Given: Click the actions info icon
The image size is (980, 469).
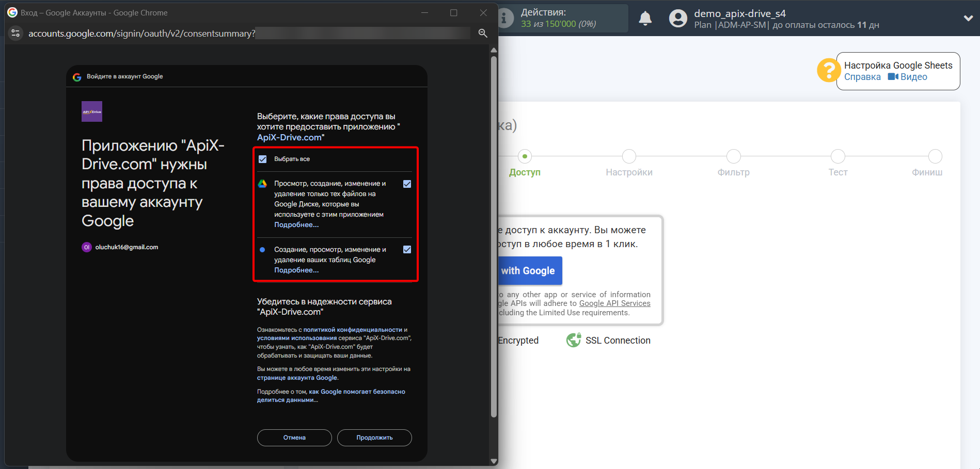Looking at the screenshot, I should pos(506,19).
